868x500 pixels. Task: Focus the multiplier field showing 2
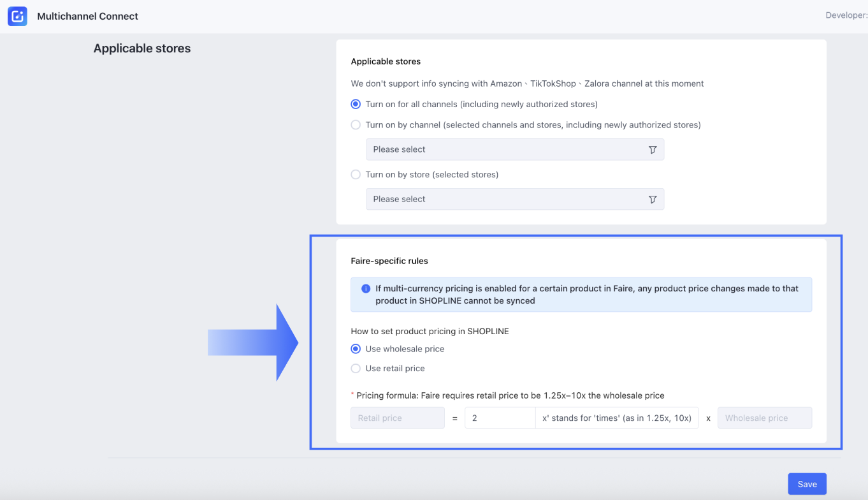[500, 418]
